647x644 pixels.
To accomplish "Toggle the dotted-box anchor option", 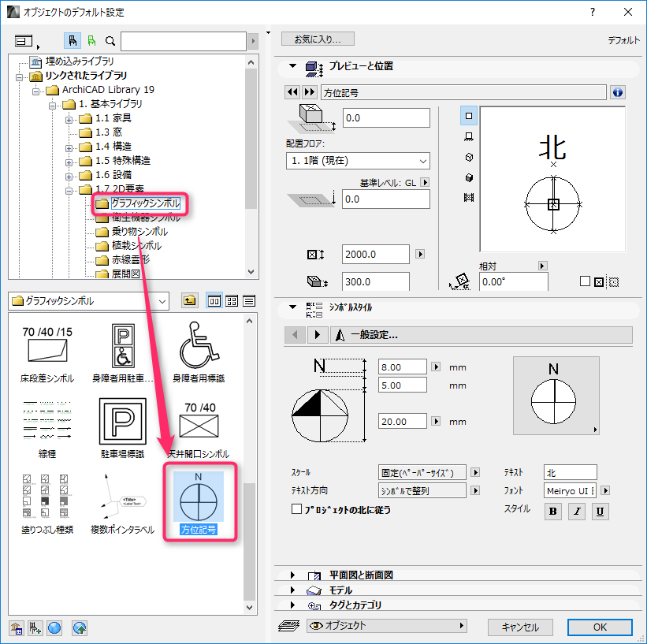I will click(x=614, y=282).
